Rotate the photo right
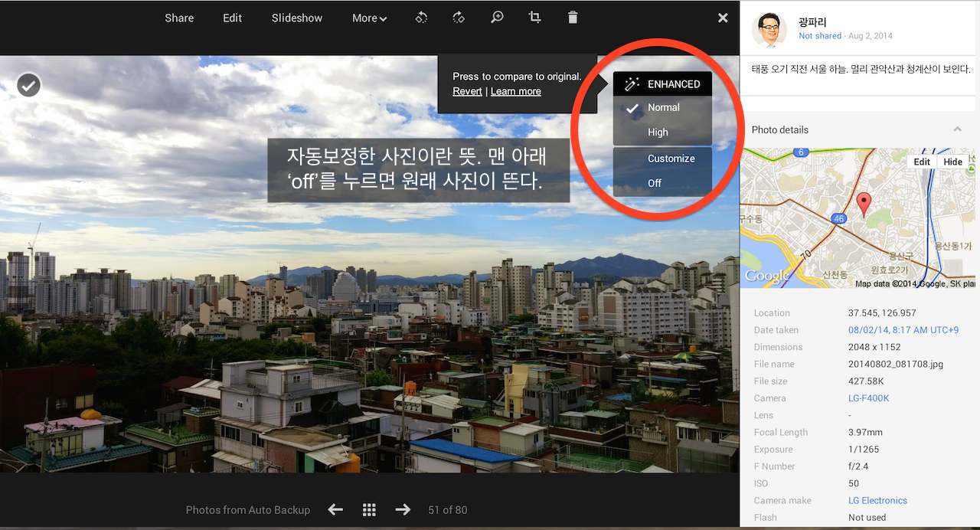The image size is (980, 530). (459, 18)
